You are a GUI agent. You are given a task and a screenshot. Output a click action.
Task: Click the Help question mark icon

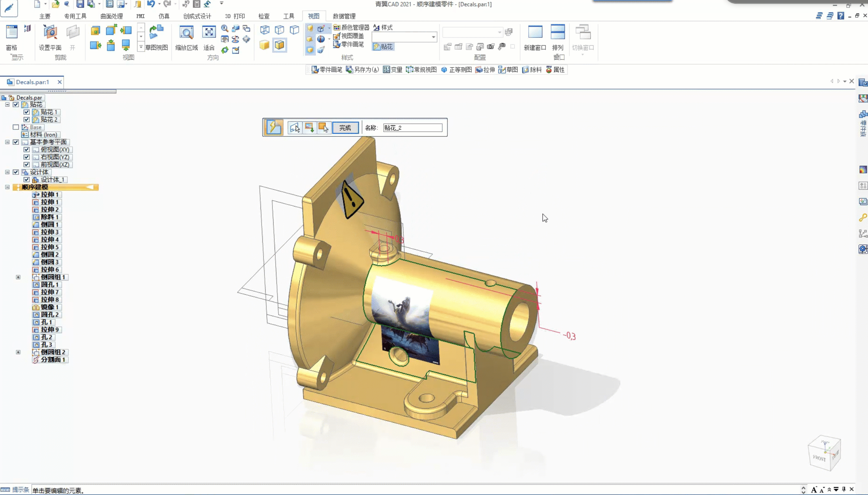click(x=840, y=16)
